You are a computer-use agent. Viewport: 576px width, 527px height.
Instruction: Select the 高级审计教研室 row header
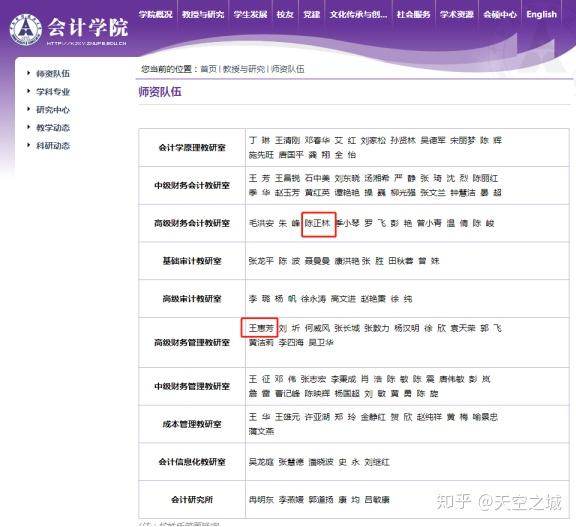(x=192, y=299)
